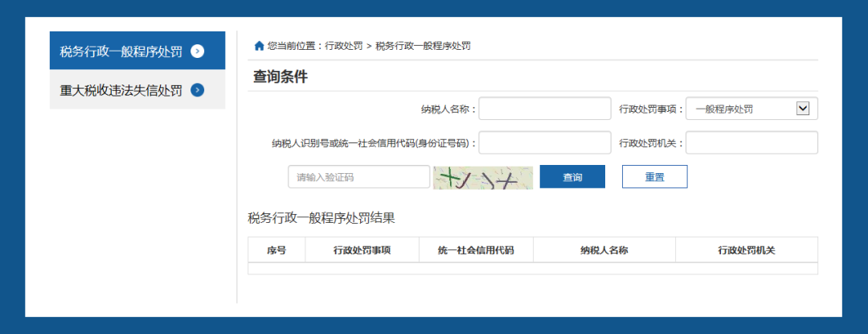This screenshot has height=334, width=868.
Task: Click the 统一社会信用代码 column header
Action: click(476, 249)
